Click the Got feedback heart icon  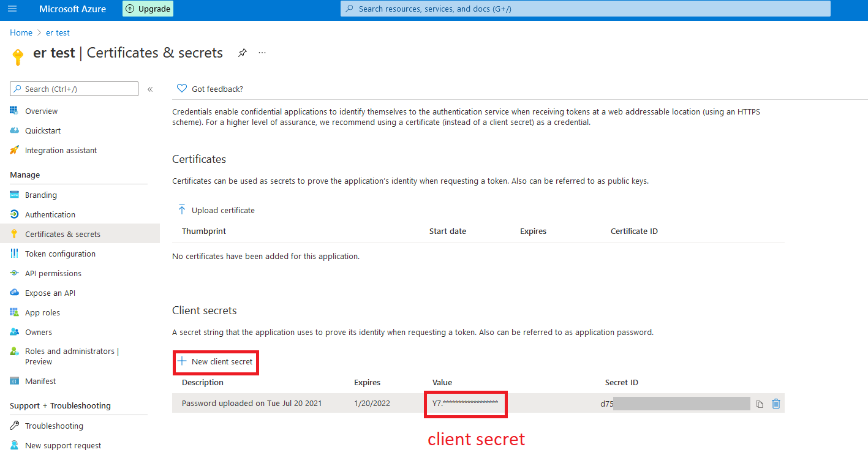click(x=182, y=89)
